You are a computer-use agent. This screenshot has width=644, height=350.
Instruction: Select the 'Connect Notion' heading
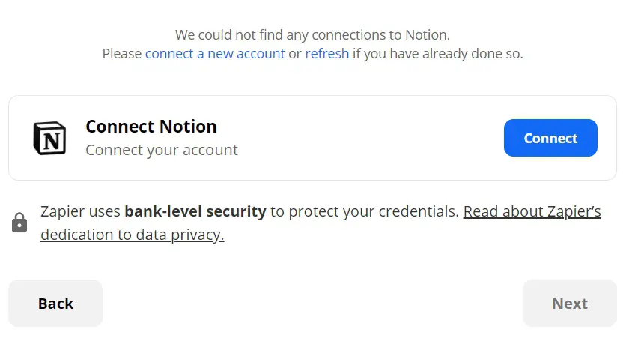point(151,127)
